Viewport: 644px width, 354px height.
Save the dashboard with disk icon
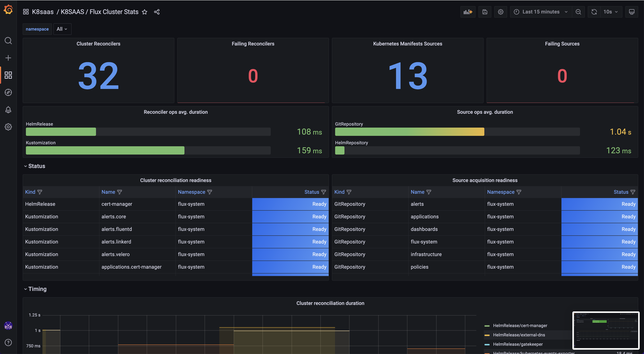coord(485,12)
